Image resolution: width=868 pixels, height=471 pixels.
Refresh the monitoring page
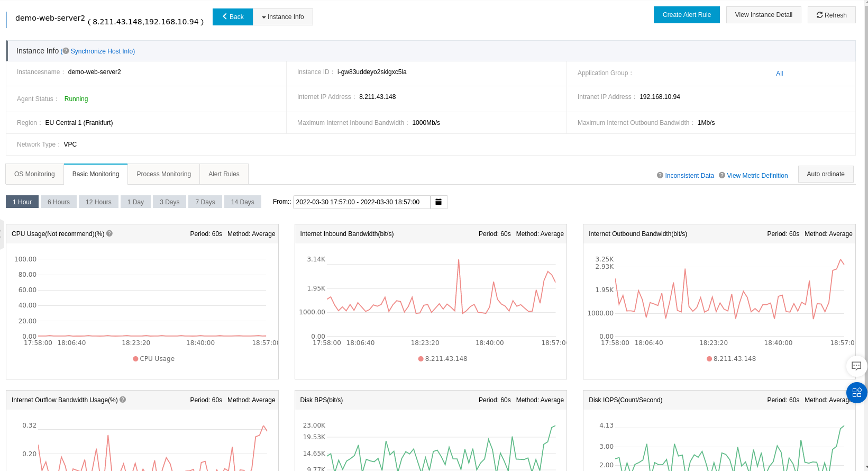[832, 15]
